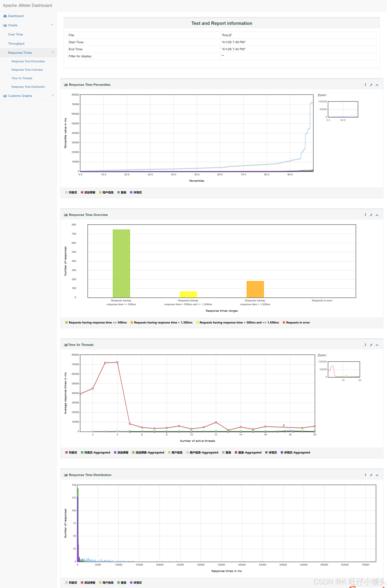Open the Time Vs Threads sidebar link
The height and width of the screenshot is (588, 387).
(x=22, y=78)
